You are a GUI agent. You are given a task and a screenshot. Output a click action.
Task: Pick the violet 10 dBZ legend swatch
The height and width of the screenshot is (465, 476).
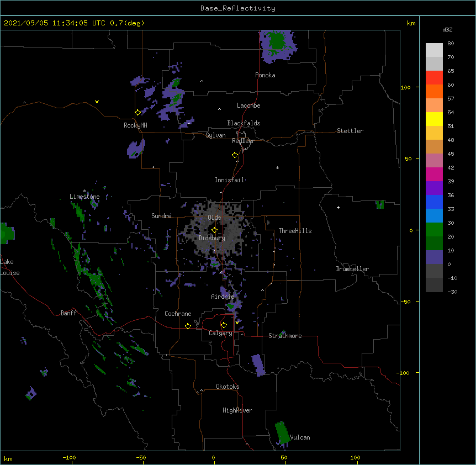(x=434, y=257)
